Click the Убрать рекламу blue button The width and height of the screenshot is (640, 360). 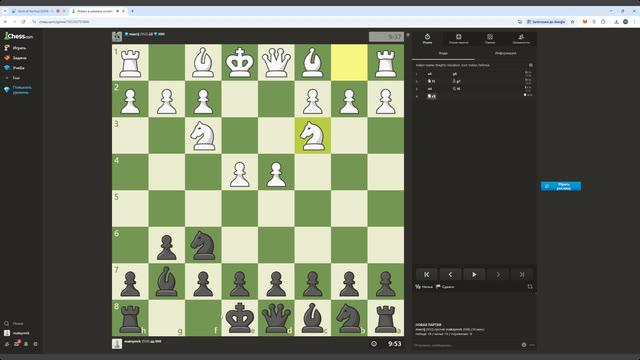click(x=561, y=186)
